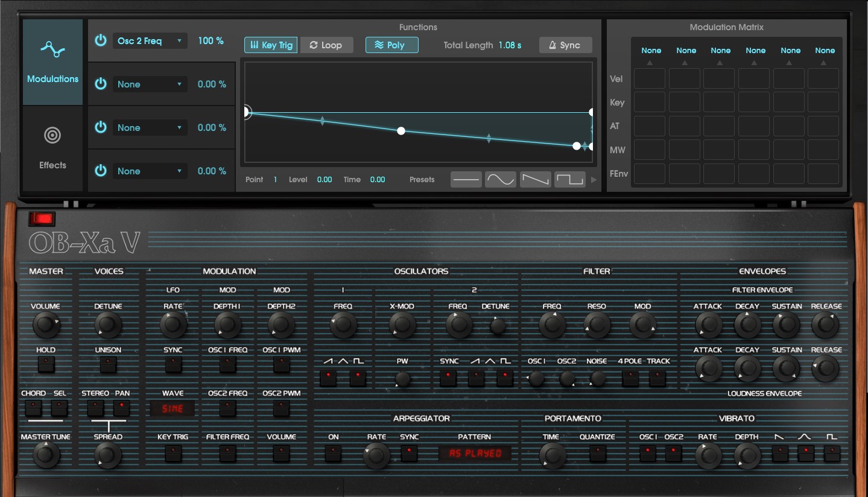Turn the arpeggiator On button
Image resolution: width=868 pixels, height=497 pixels.
coord(334,452)
